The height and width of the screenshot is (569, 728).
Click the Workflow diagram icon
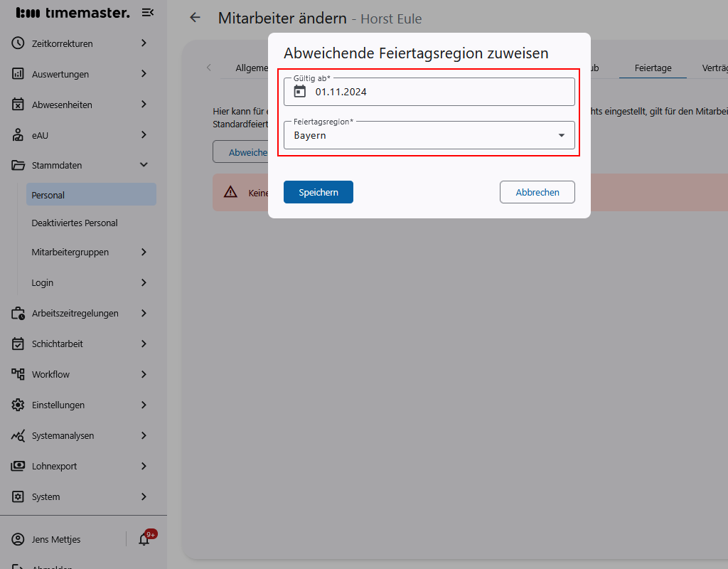[x=18, y=374]
